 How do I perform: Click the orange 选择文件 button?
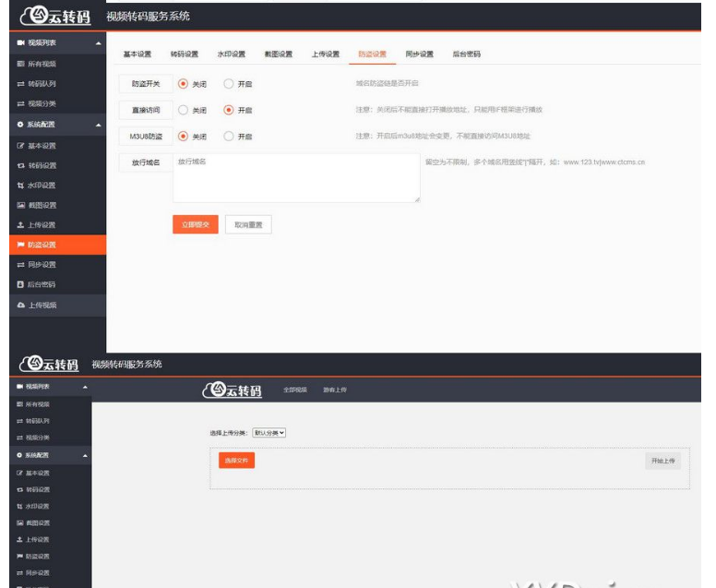click(x=236, y=460)
